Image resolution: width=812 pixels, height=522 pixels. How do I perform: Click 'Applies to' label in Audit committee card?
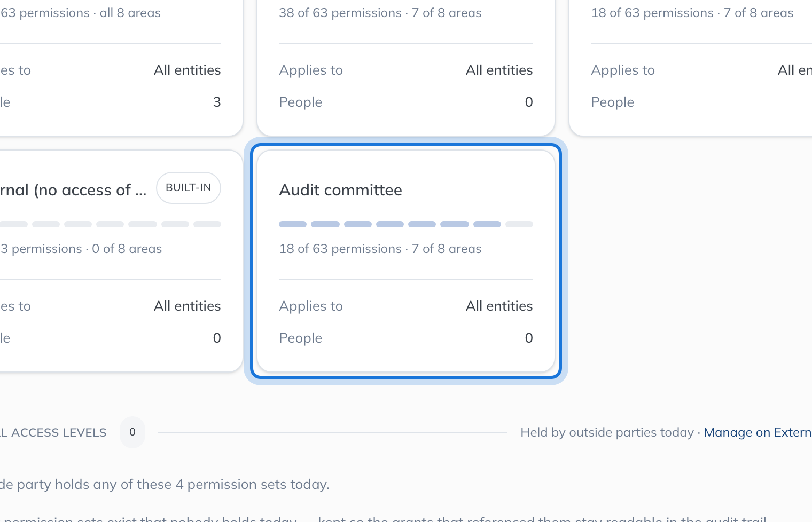pyautogui.click(x=311, y=306)
